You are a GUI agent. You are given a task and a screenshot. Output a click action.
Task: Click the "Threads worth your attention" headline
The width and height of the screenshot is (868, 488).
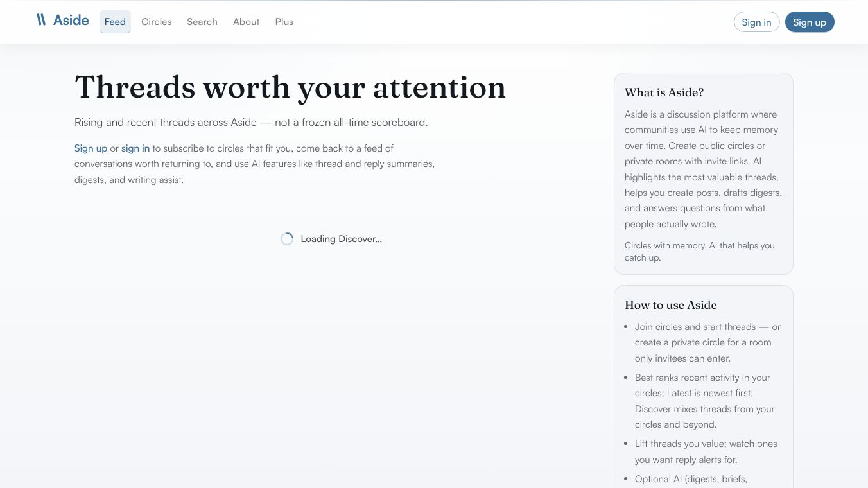tap(290, 87)
